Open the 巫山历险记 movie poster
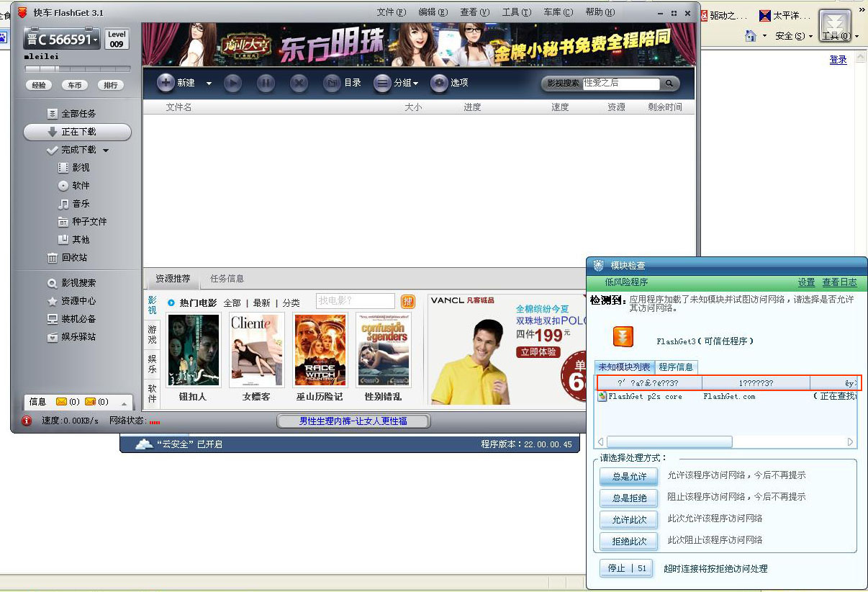 320,351
